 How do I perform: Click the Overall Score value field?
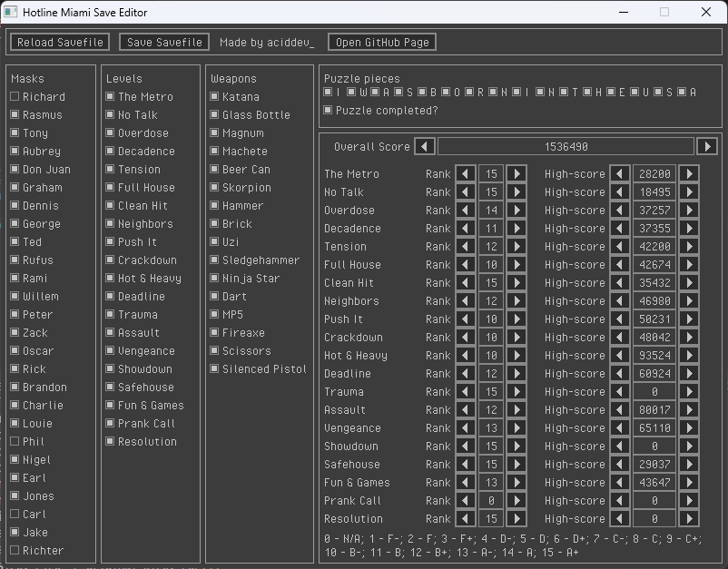[x=566, y=147]
